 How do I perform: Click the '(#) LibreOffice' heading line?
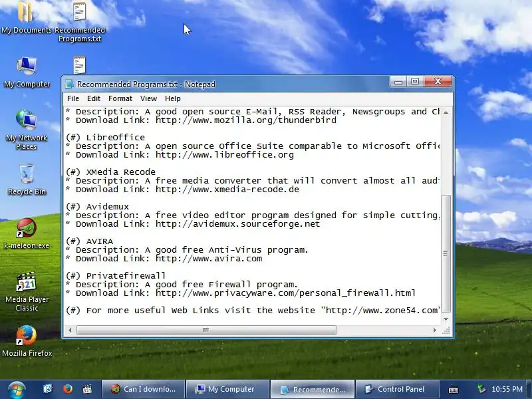click(106, 138)
